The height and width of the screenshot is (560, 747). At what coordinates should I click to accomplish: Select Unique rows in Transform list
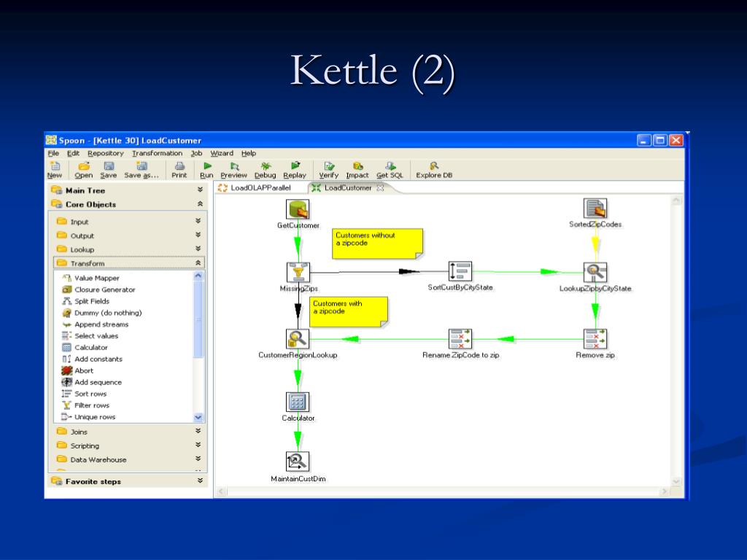point(95,416)
